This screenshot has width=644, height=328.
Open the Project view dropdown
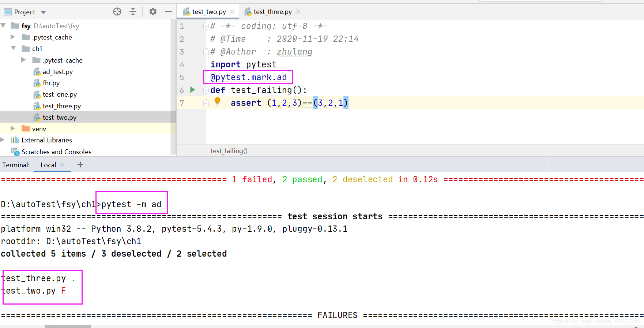pyautogui.click(x=44, y=12)
